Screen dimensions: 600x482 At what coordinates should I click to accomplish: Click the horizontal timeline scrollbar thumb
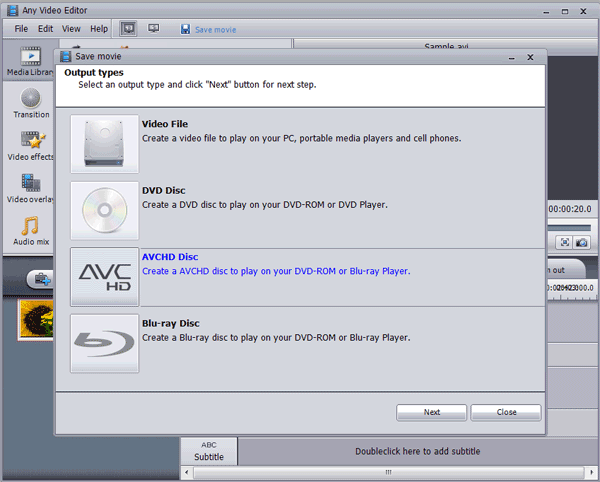(389, 472)
